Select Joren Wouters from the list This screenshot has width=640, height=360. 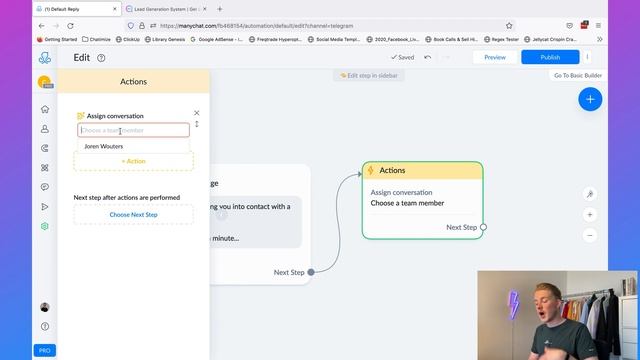(133, 146)
